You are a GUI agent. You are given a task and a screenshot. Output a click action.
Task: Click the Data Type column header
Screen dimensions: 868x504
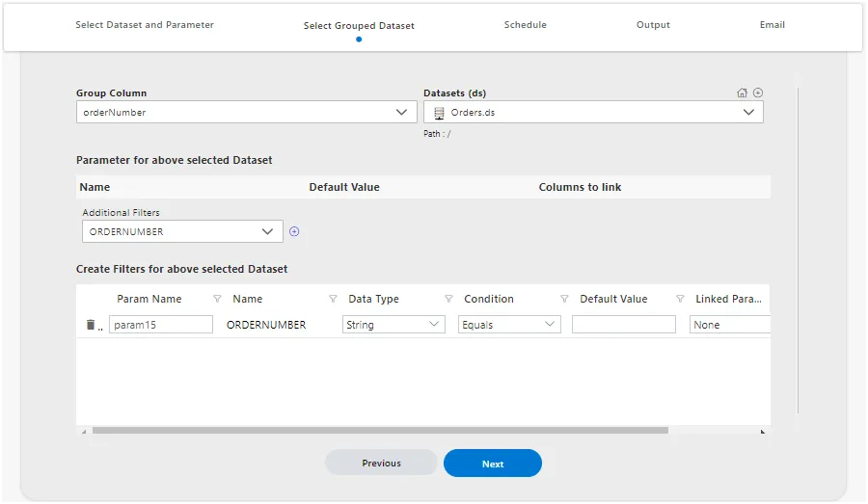point(373,299)
